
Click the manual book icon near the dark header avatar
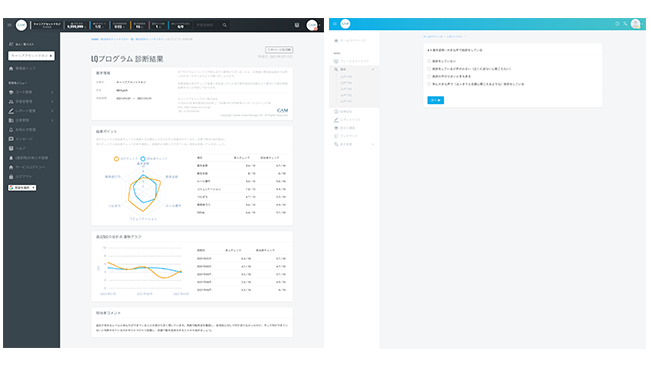click(297, 25)
